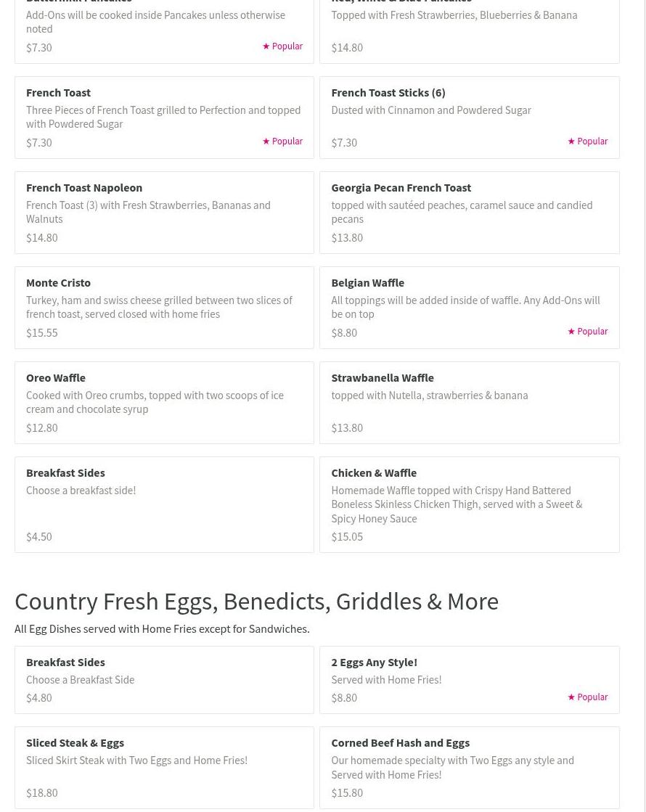Open the Monte Cristo menu item
The image size is (646, 812).
coord(164,308)
